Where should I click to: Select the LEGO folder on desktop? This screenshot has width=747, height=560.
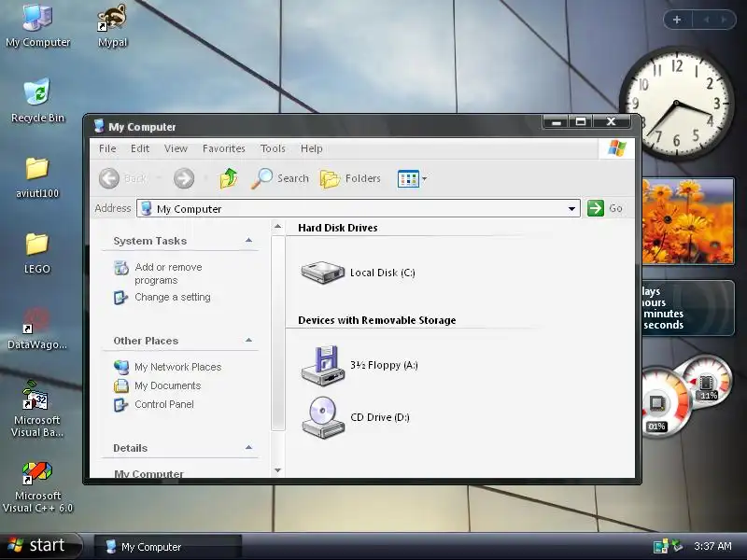(37, 253)
